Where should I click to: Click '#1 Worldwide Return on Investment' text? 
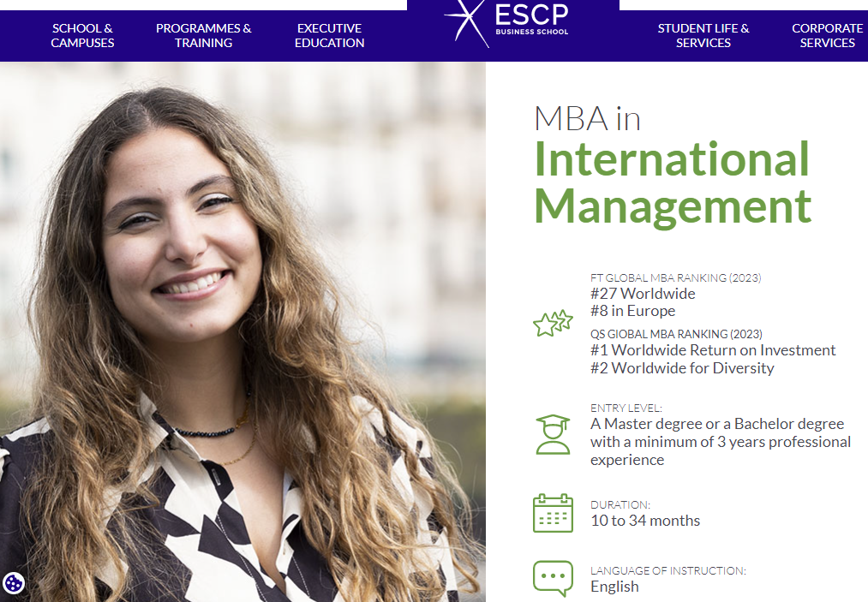tap(713, 350)
